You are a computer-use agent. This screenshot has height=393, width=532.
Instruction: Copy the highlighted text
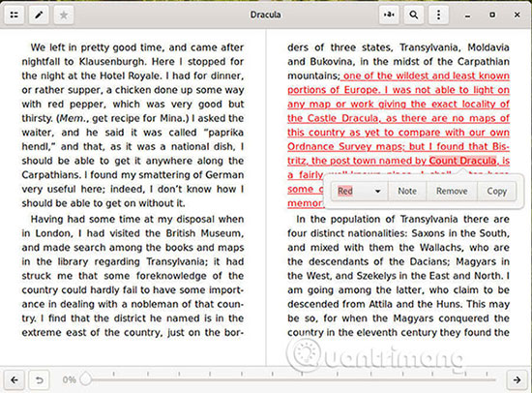tap(497, 192)
